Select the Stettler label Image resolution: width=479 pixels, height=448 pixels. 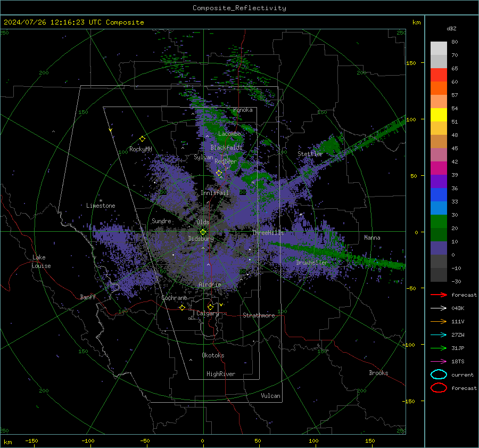[x=310, y=154]
